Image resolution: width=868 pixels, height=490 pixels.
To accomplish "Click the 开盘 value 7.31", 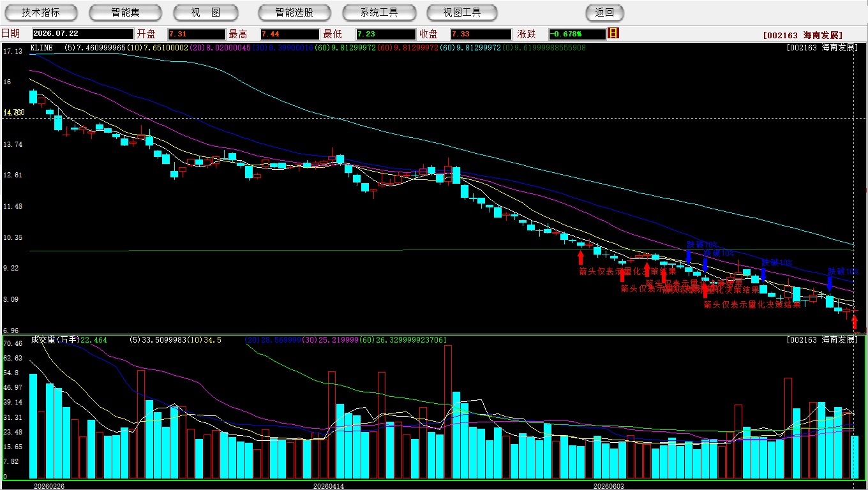I will [x=197, y=34].
